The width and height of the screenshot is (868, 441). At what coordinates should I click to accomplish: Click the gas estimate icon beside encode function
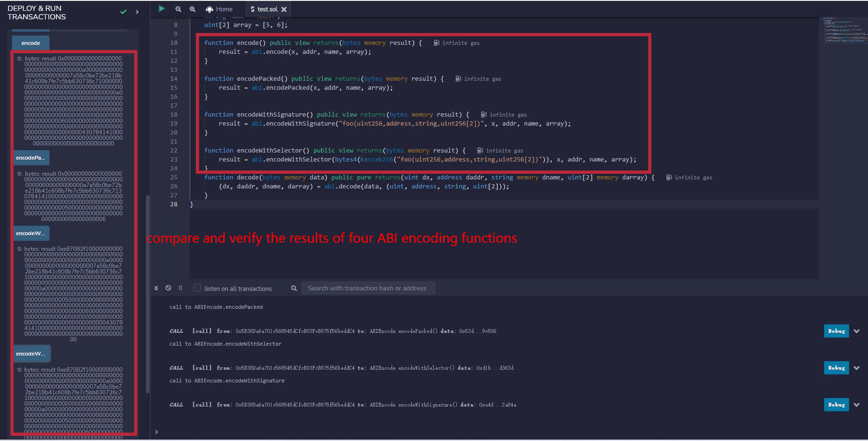click(x=437, y=43)
